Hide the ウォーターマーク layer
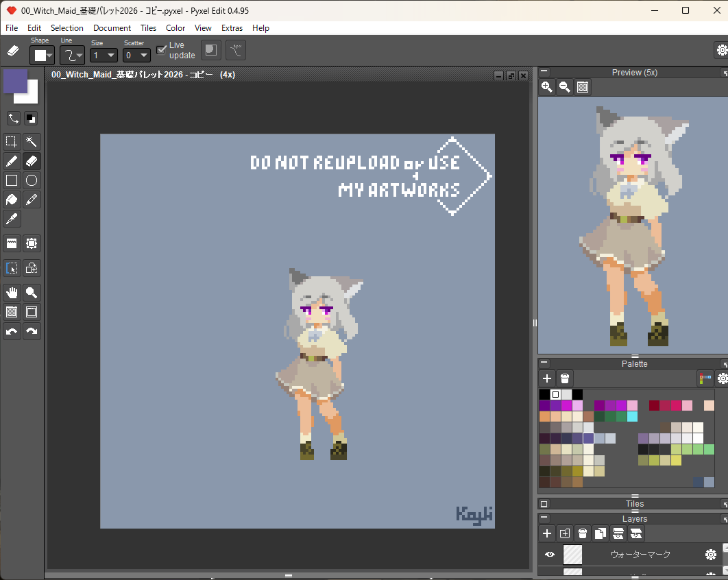 point(550,554)
